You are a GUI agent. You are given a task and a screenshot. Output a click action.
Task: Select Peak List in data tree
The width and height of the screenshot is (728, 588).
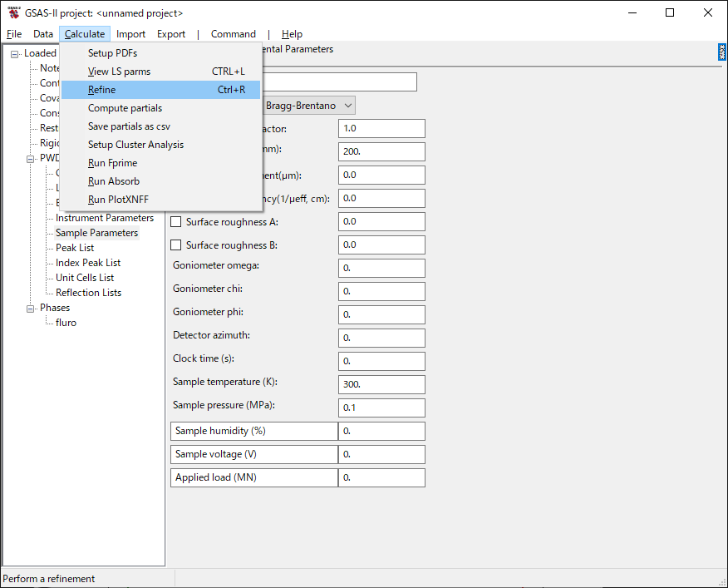click(x=75, y=248)
